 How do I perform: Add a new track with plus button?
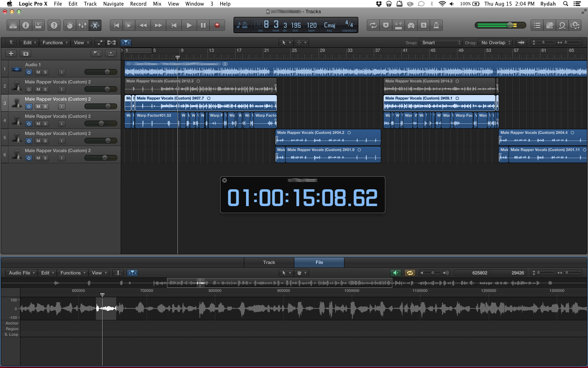pos(11,54)
